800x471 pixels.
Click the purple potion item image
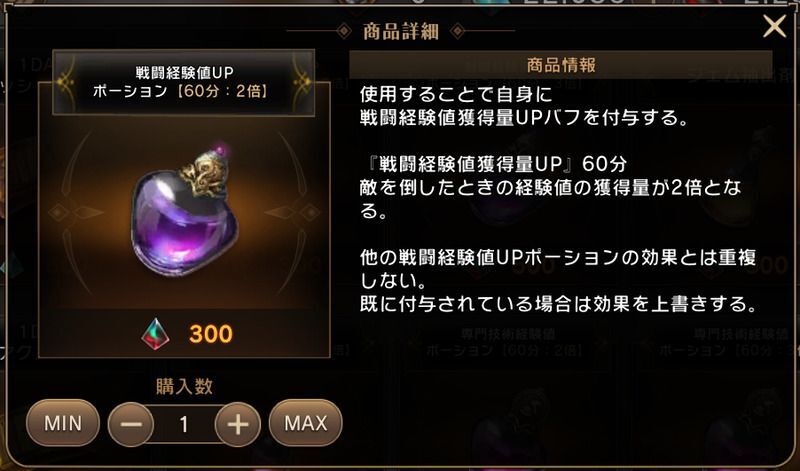pos(184,211)
